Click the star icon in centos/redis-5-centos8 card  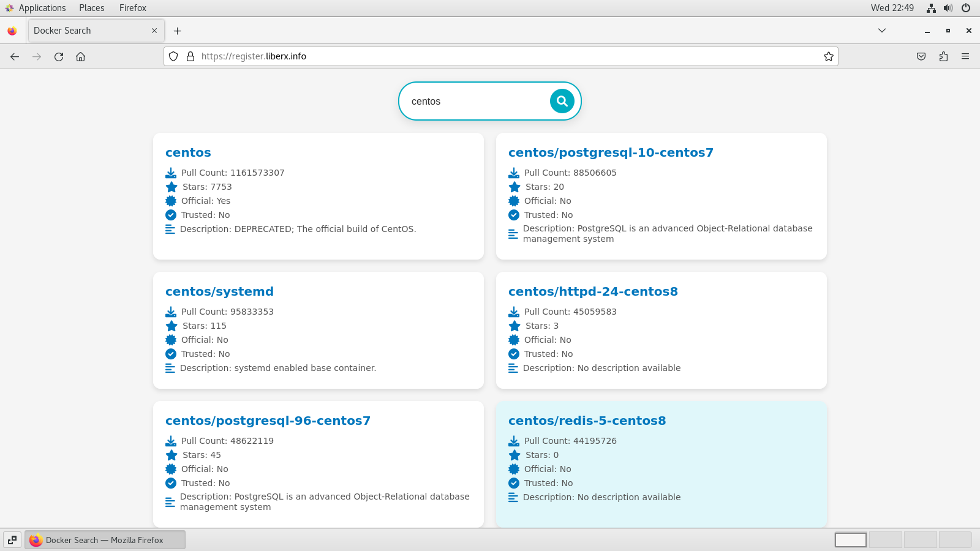tap(514, 455)
